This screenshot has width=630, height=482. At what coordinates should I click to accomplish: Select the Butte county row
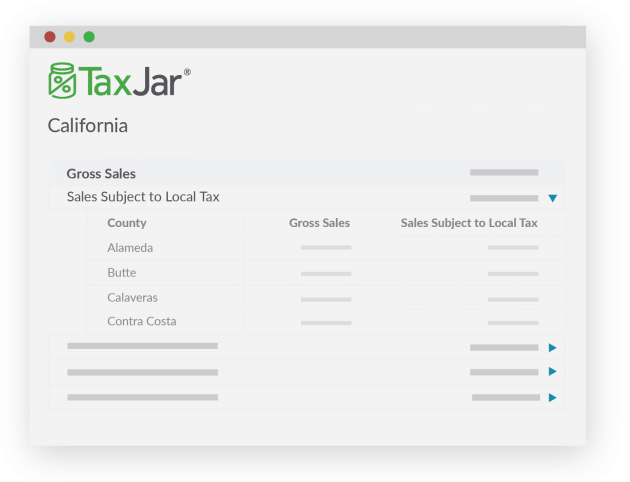326,273
